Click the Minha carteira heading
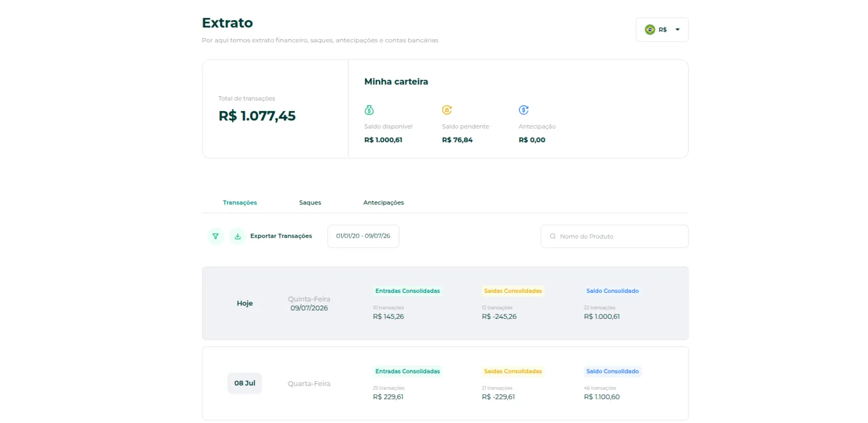The height and width of the screenshot is (423, 868). [x=396, y=82]
